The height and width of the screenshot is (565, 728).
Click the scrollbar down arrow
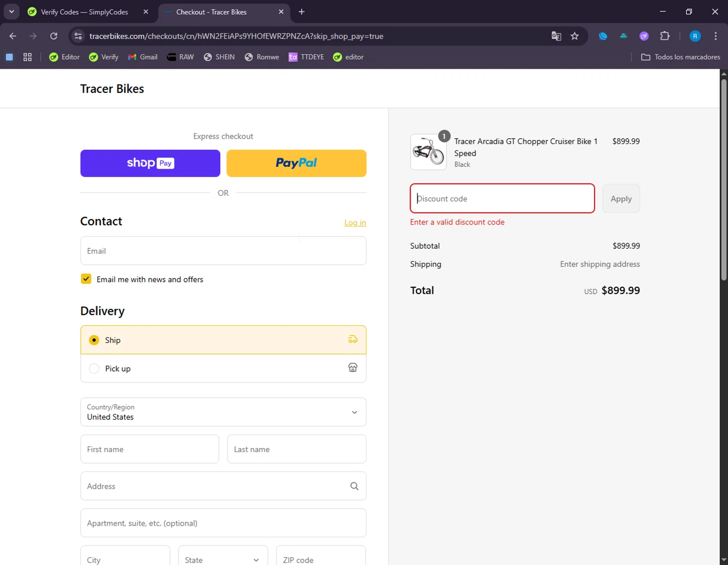(x=724, y=560)
